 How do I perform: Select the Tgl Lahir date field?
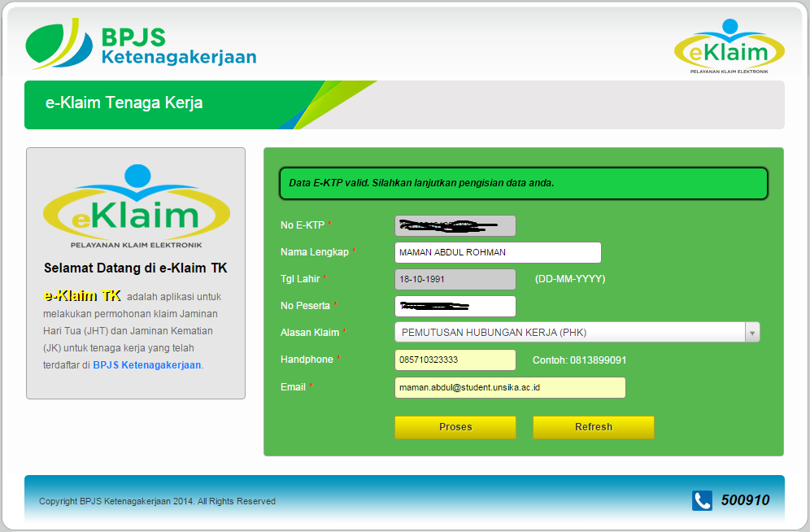pyautogui.click(x=455, y=280)
